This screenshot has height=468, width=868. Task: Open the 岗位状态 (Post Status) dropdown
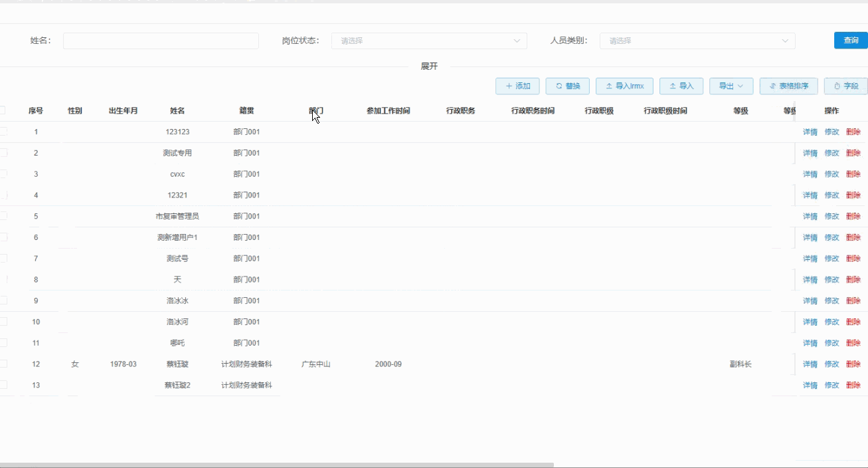pos(428,41)
